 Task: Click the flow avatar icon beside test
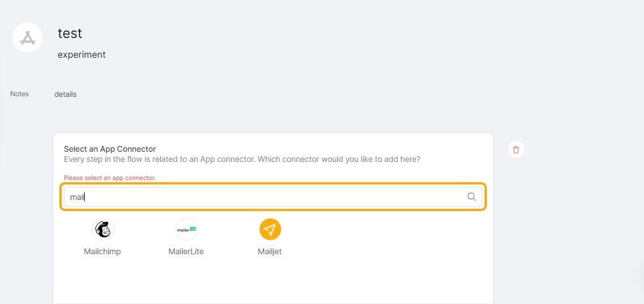[x=28, y=37]
